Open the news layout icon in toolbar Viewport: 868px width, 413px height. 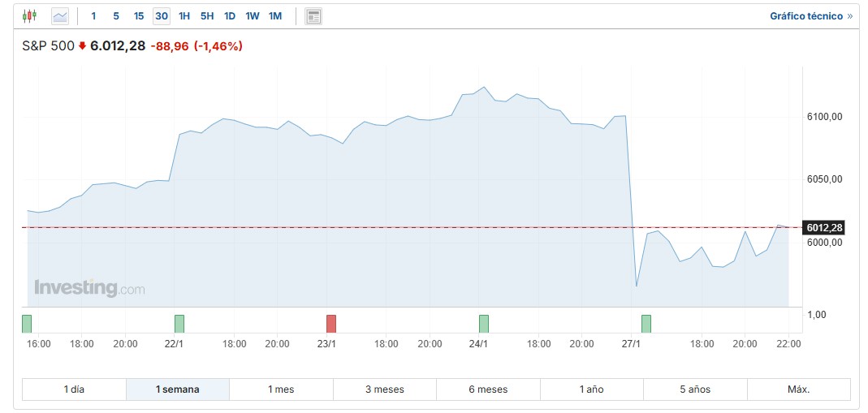point(313,15)
